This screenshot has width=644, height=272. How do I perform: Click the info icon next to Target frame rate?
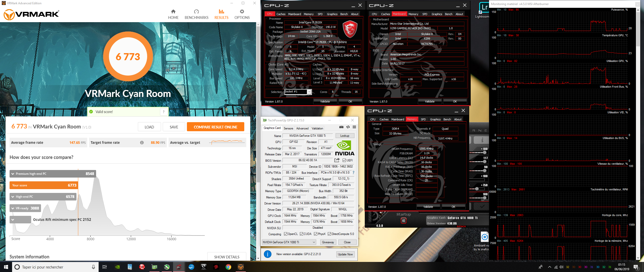[x=142, y=143]
